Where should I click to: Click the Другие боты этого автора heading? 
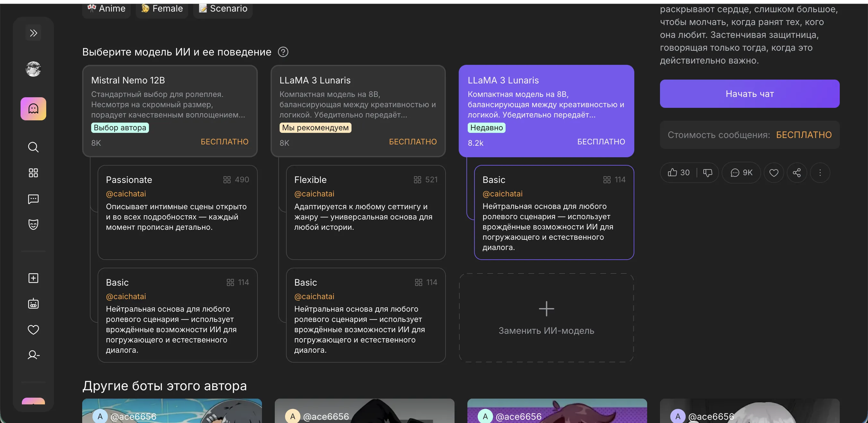point(164,386)
